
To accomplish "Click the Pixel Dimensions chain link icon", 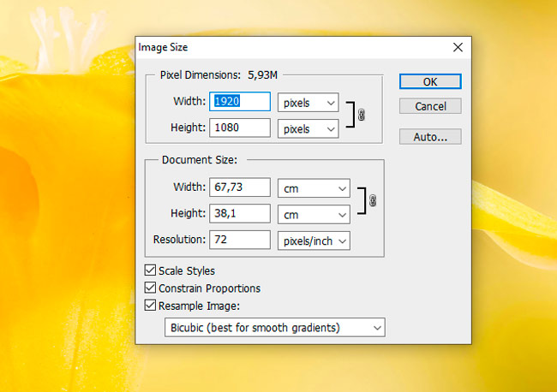I will 361,116.
